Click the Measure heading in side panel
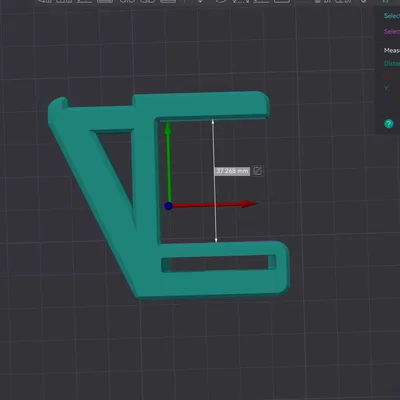 (x=392, y=50)
